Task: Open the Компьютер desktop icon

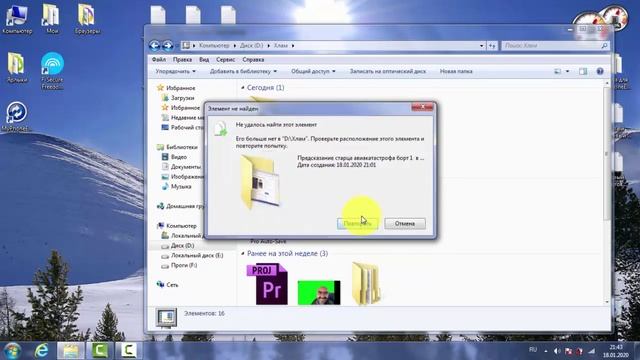Action: pyautogui.click(x=17, y=19)
